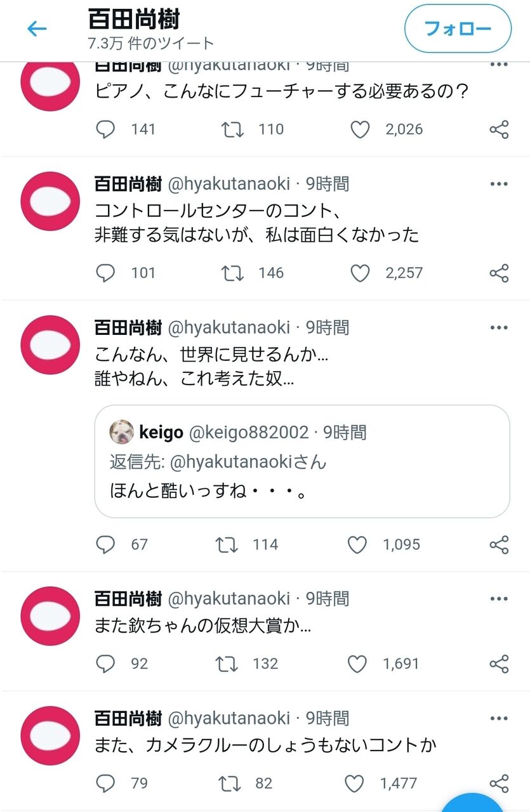Image resolution: width=530 pixels, height=812 pixels.
Task: Like the コントロールセンター tweet with 2,257 likes
Action: pos(360,273)
